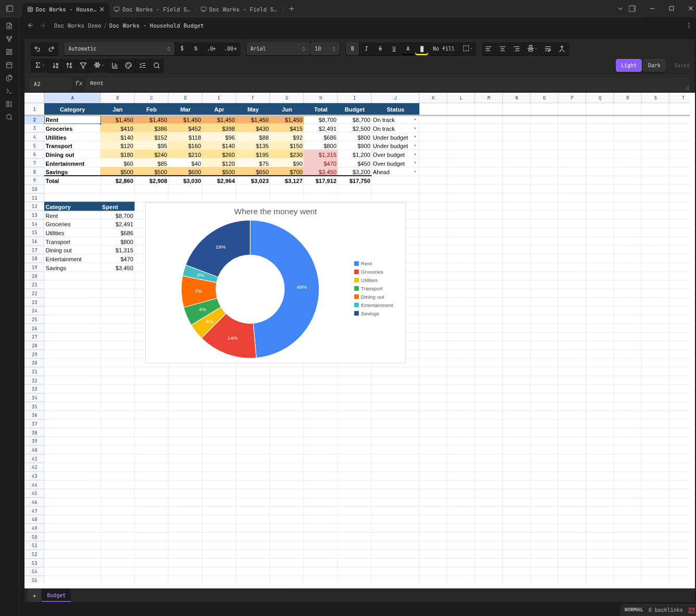Image resolution: width=696 pixels, height=616 pixels.
Task: Navigate back with the arrow button
Action: point(30,26)
